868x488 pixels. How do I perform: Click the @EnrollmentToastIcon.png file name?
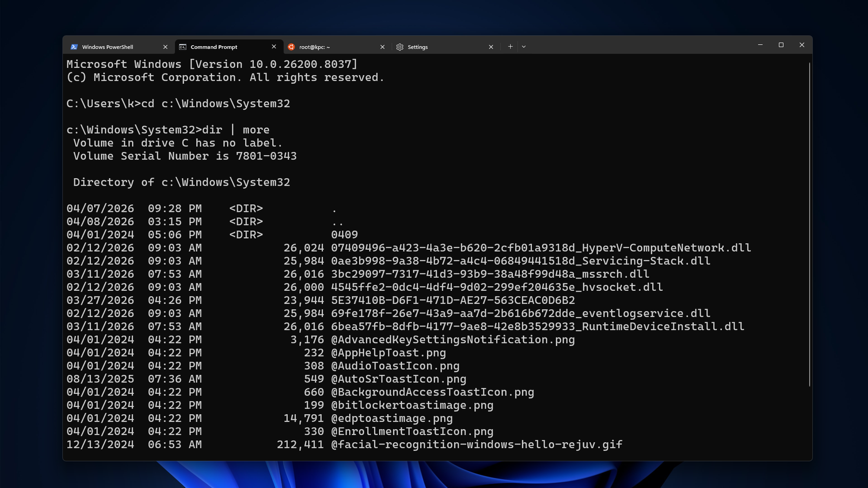pos(412,432)
